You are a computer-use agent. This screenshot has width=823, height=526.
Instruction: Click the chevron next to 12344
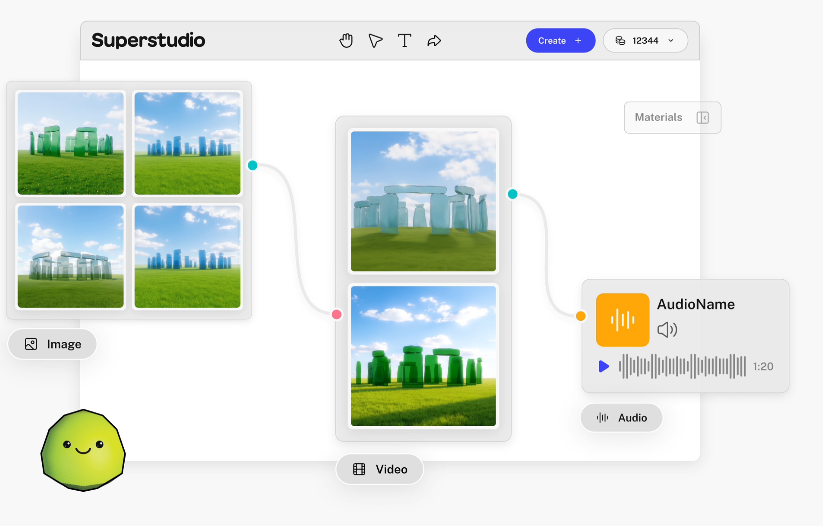[x=671, y=40]
